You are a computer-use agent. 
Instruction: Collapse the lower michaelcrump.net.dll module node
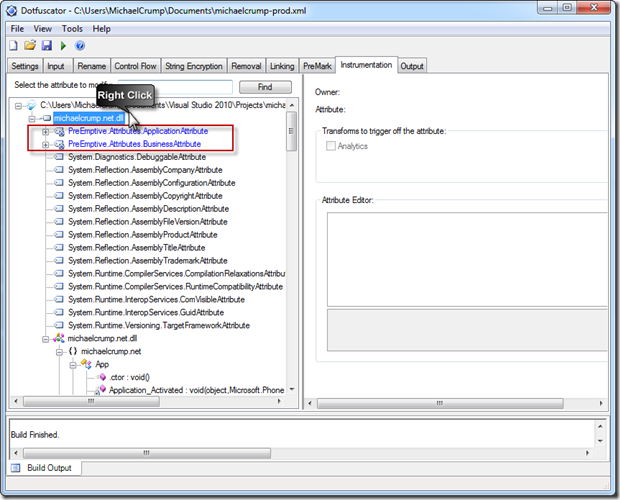(x=45, y=339)
